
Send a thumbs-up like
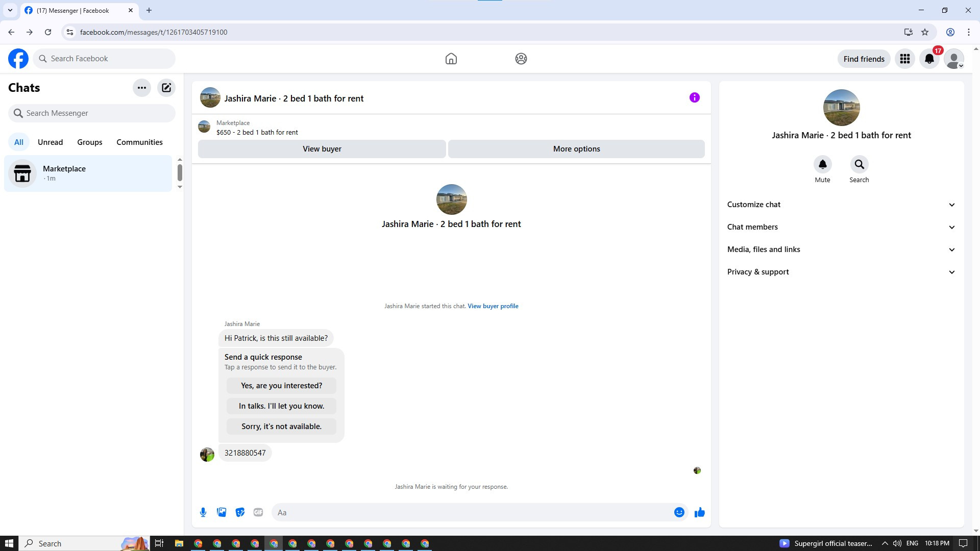699,512
